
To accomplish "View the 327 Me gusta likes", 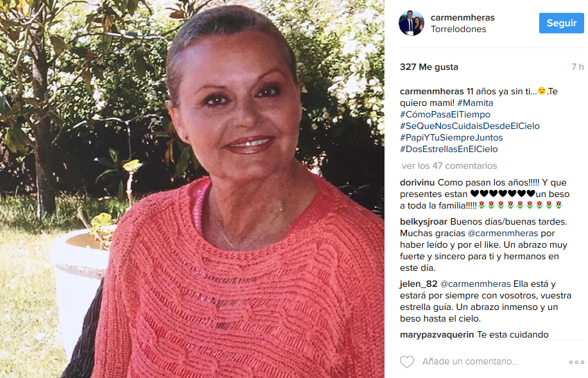I will tap(429, 67).
